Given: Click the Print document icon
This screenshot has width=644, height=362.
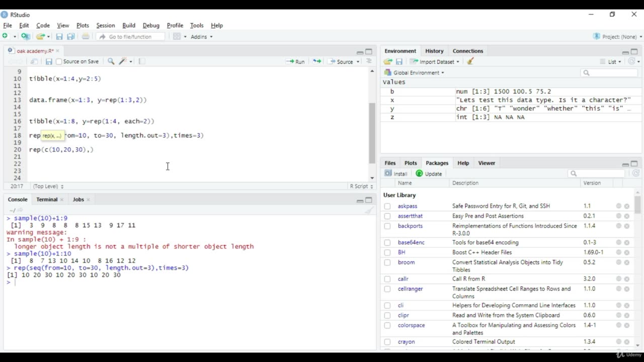Looking at the screenshot, I should [86, 37].
